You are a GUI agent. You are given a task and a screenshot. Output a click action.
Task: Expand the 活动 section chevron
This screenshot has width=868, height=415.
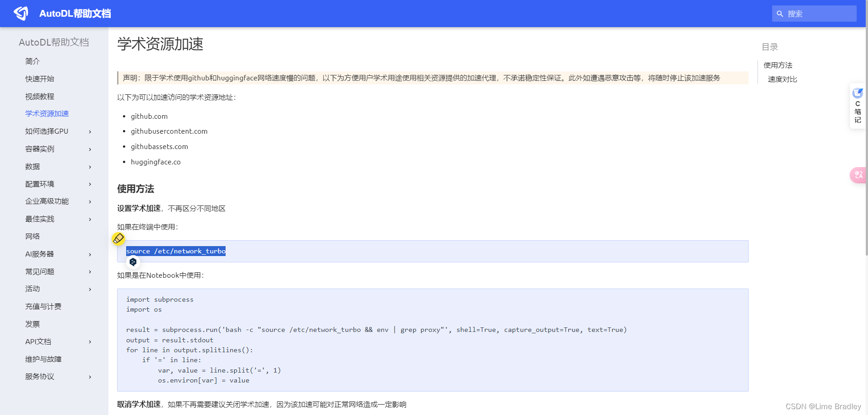90,289
